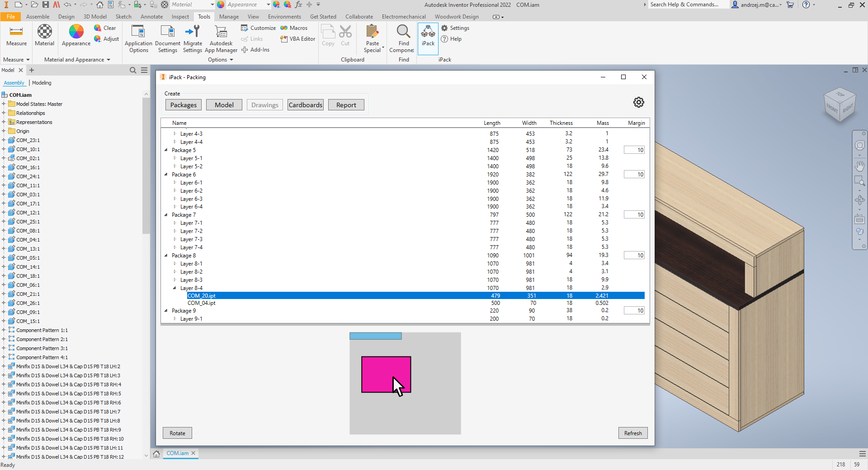868x470 pixels.
Task: Open the Measure tool
Action: coord(16,36)
